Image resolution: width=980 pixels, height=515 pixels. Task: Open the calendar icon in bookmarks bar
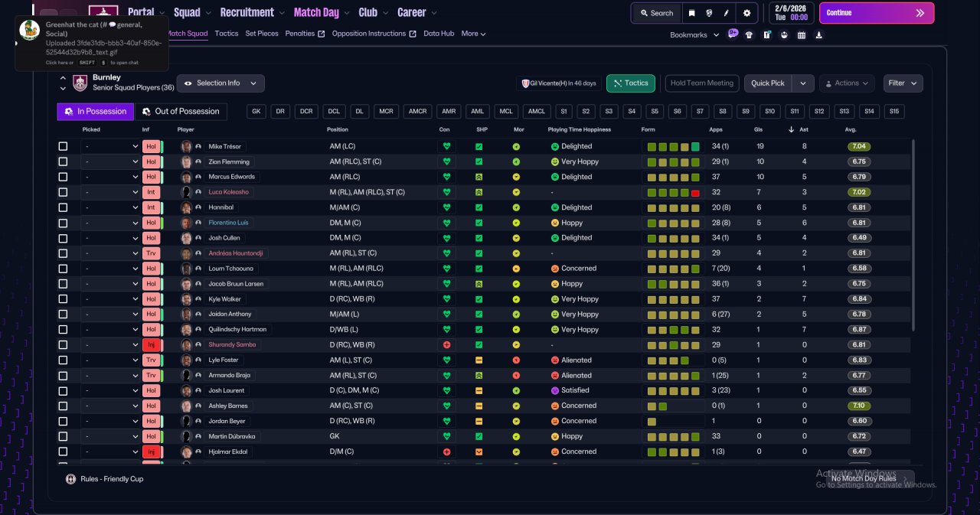pos(802,34)
